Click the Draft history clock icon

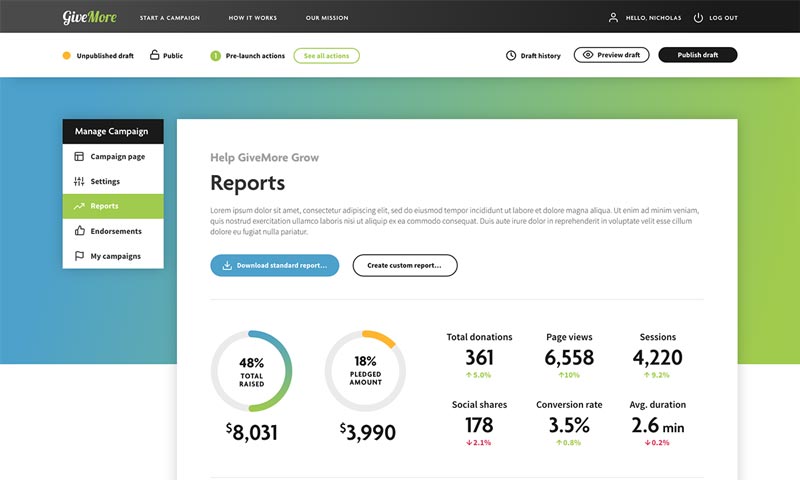click(x=511, y=55)
